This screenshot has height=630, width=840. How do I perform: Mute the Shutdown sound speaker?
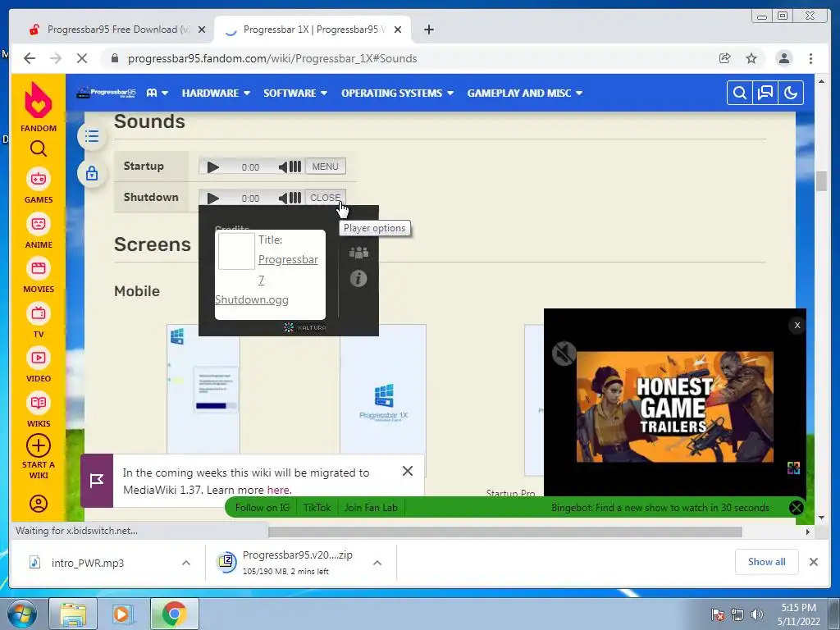[283, 199]
